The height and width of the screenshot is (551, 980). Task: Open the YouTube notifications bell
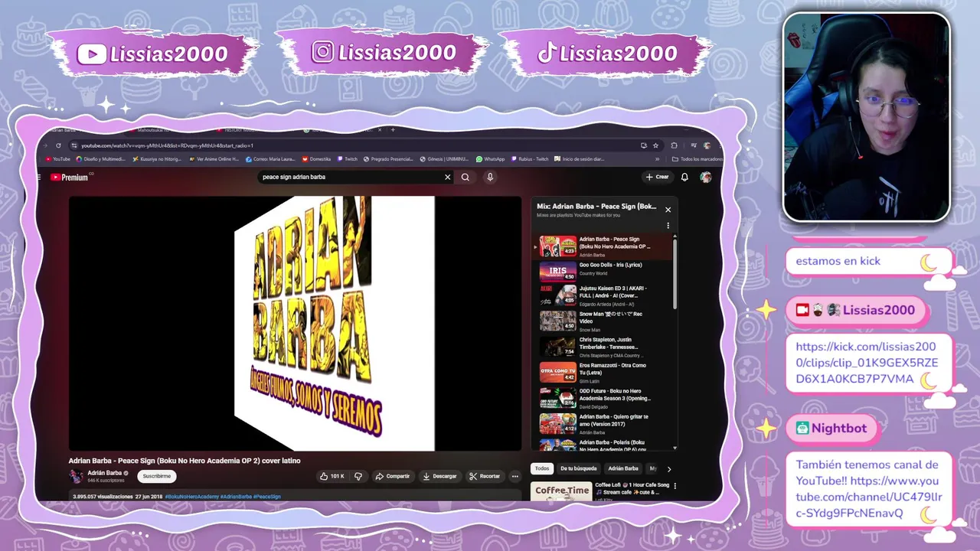click(684, 177)
